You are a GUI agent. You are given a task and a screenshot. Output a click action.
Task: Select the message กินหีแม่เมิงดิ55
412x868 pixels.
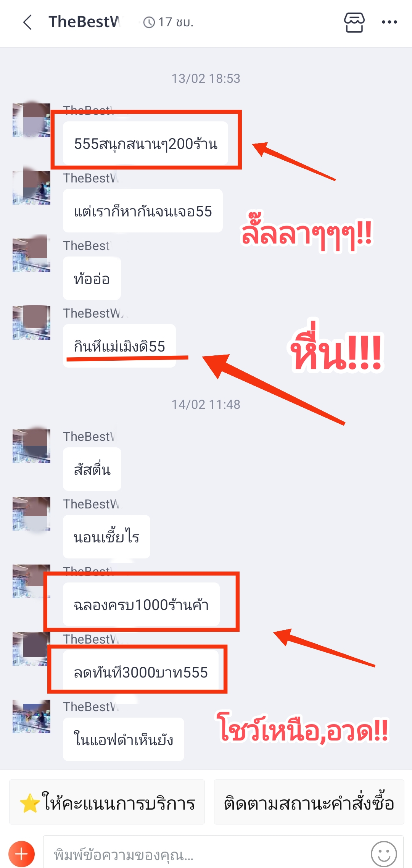click(119, 346)
